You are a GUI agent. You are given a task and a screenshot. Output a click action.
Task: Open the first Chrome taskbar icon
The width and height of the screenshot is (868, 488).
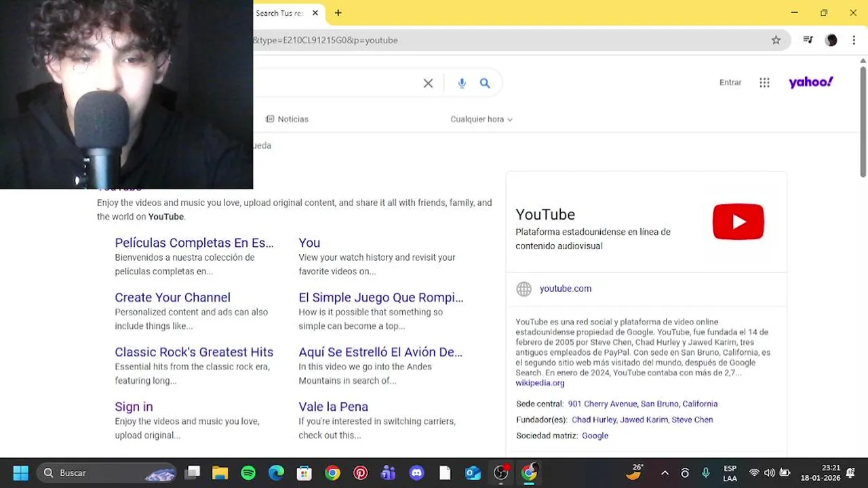pos(332,472)
